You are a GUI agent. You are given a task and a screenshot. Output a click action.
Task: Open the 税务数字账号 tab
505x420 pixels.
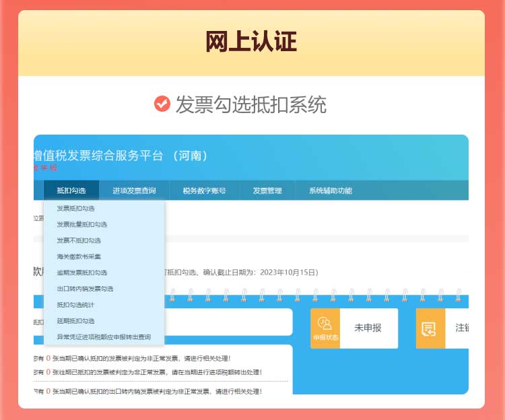204,190
